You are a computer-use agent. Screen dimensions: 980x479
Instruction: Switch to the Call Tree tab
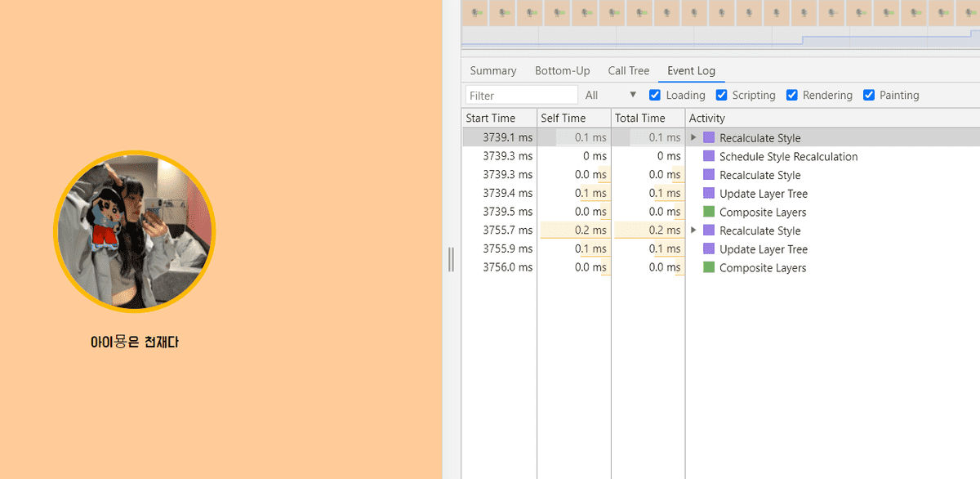pos(628,71)
